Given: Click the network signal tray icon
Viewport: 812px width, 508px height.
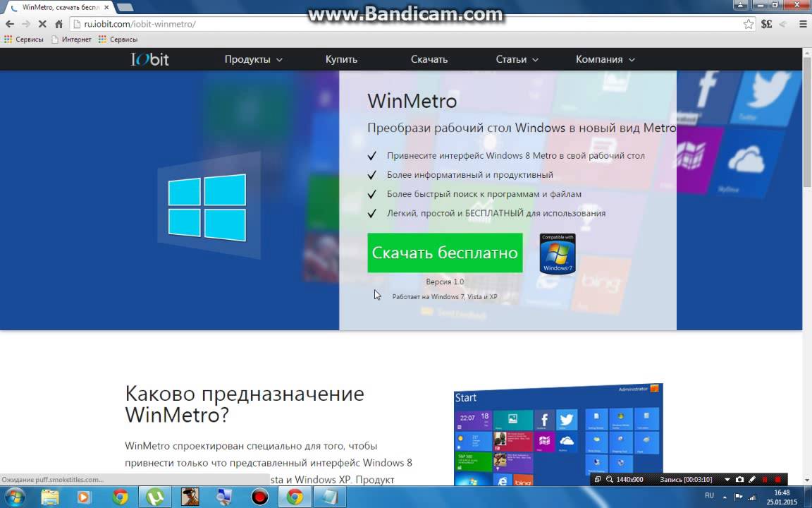Looking at the screenshot, I should 752,497.
